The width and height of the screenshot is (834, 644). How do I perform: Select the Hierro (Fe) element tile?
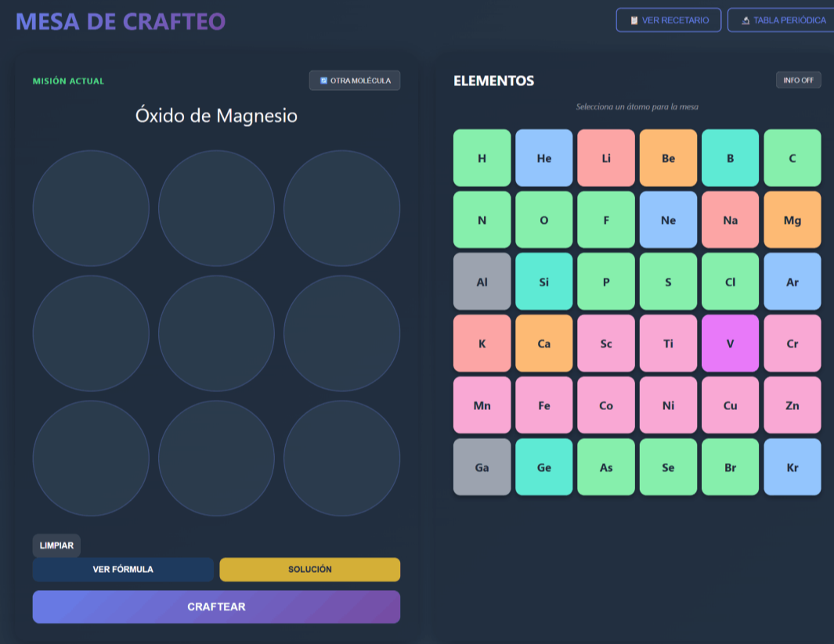(x=543, y=405)
